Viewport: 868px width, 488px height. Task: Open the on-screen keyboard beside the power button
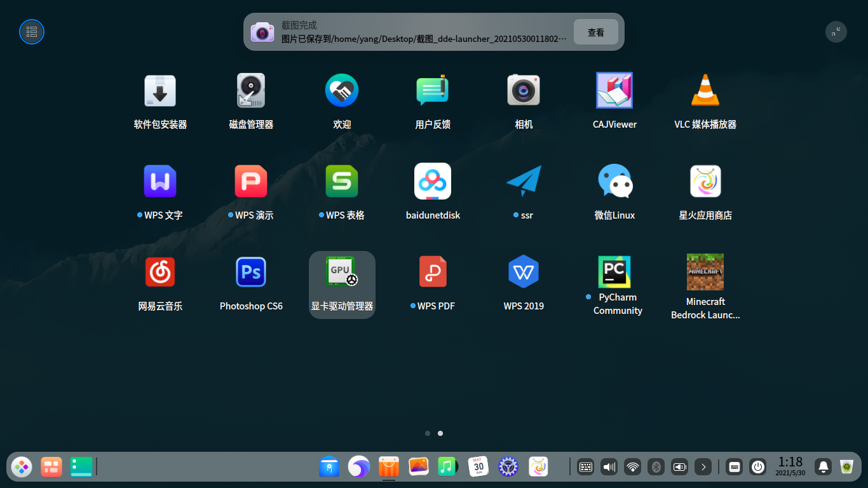coord(735,467)
